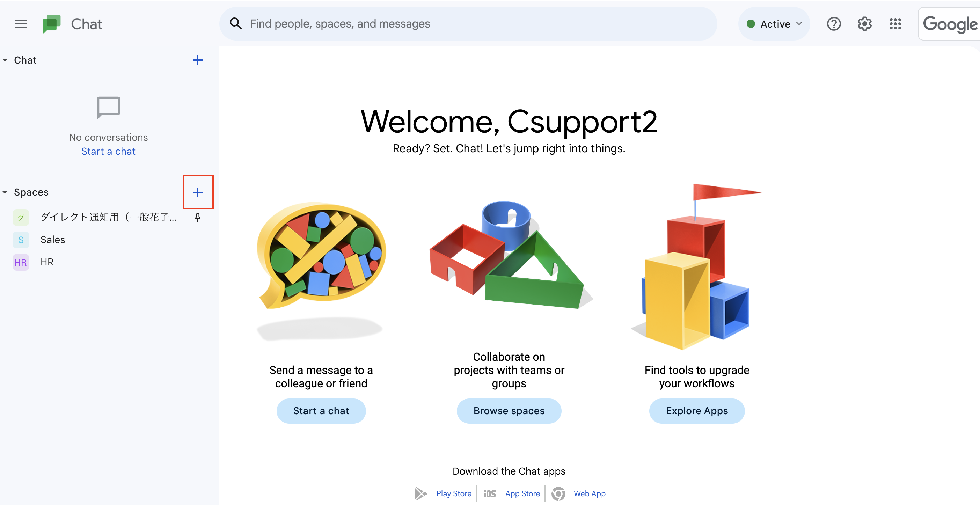Open the Help question mark icon

tap(833, 24)
